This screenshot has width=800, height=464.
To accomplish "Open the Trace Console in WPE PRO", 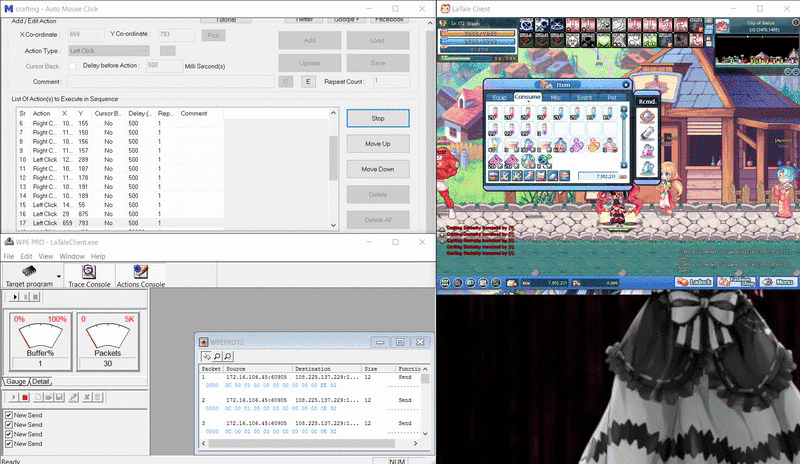I will (89, 276).
